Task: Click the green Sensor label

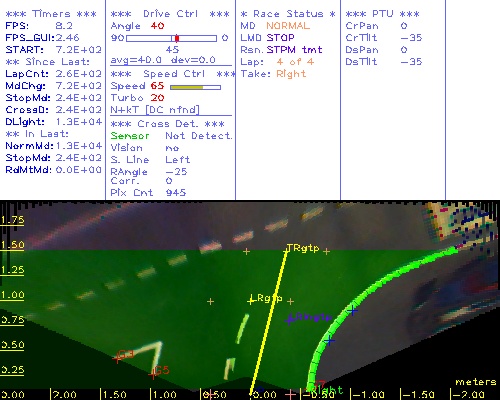Action: pos(130,136)
